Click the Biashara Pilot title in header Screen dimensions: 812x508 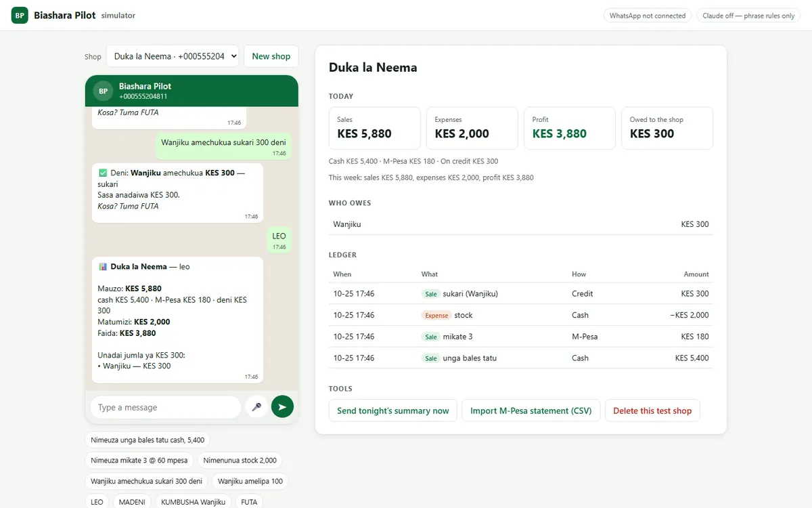click(65, 15)
